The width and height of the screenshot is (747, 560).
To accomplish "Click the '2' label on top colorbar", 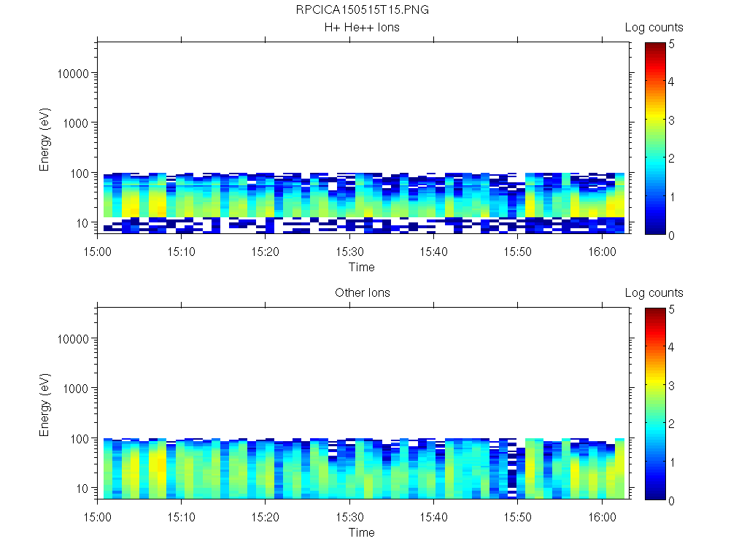I will coord(671,158).
